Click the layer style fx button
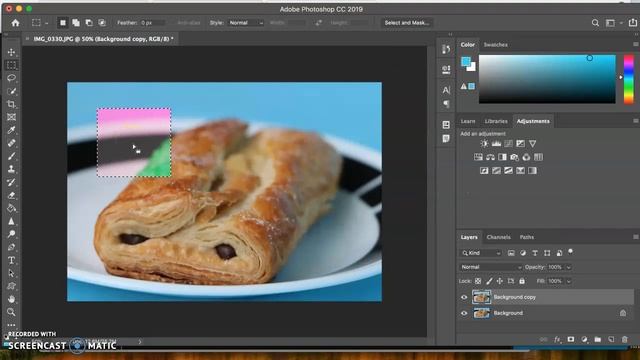Viewport: 640px width, 360px height. tap(557, 339)
